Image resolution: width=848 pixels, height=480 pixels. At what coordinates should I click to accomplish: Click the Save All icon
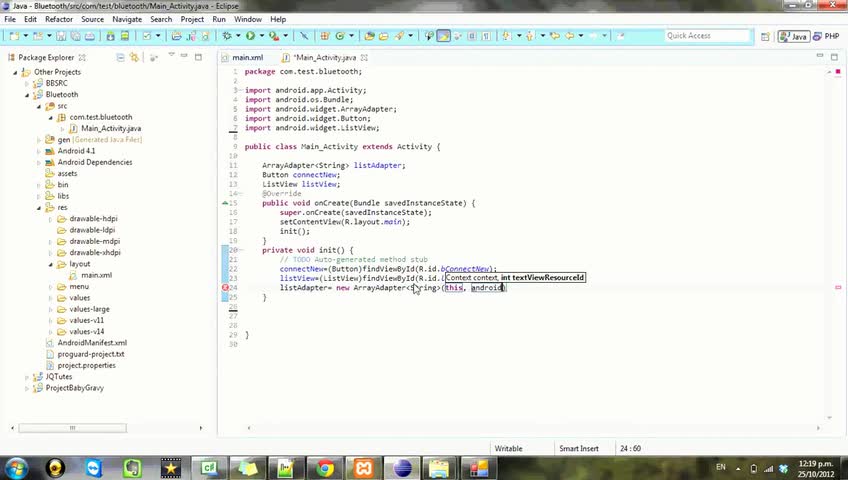pyautogui.click(x=75, y=36)
